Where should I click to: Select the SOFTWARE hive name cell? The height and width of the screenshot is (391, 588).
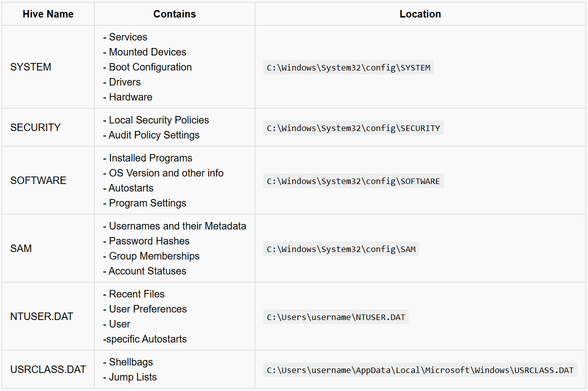(38, 180)
